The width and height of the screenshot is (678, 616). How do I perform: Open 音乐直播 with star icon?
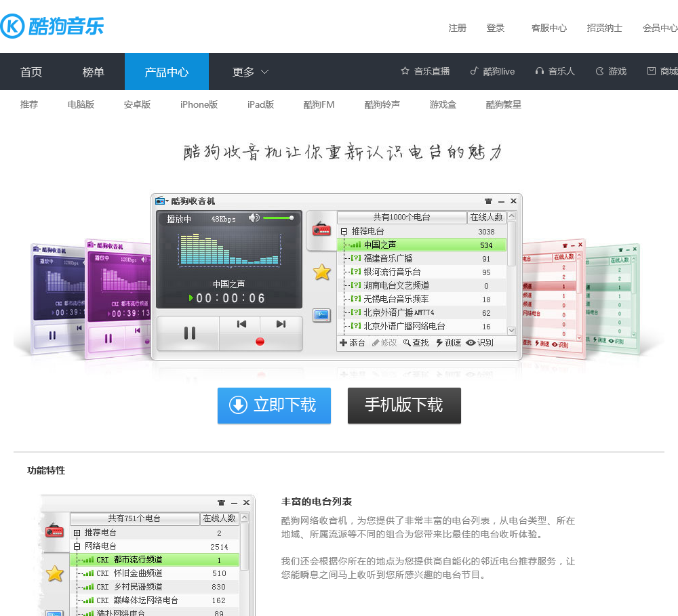pyautogui.click(x=425, y=71)
